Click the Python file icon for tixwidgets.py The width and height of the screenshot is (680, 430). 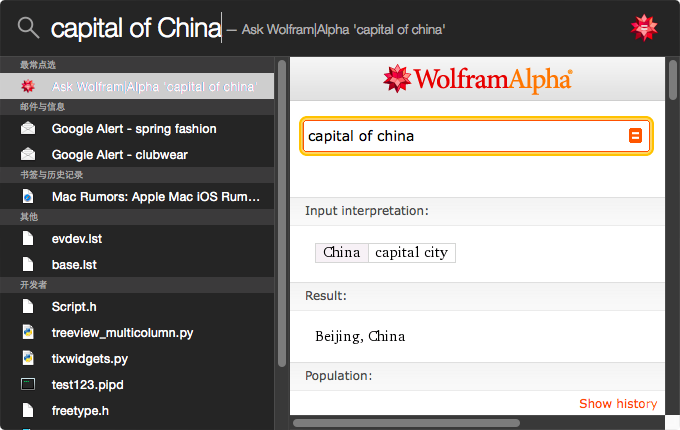pos(28,358)
